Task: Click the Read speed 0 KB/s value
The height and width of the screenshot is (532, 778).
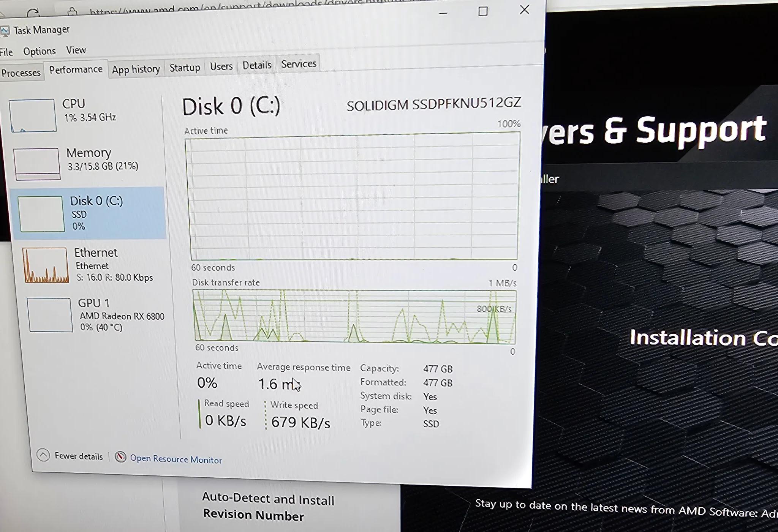Action: point(226,421)
